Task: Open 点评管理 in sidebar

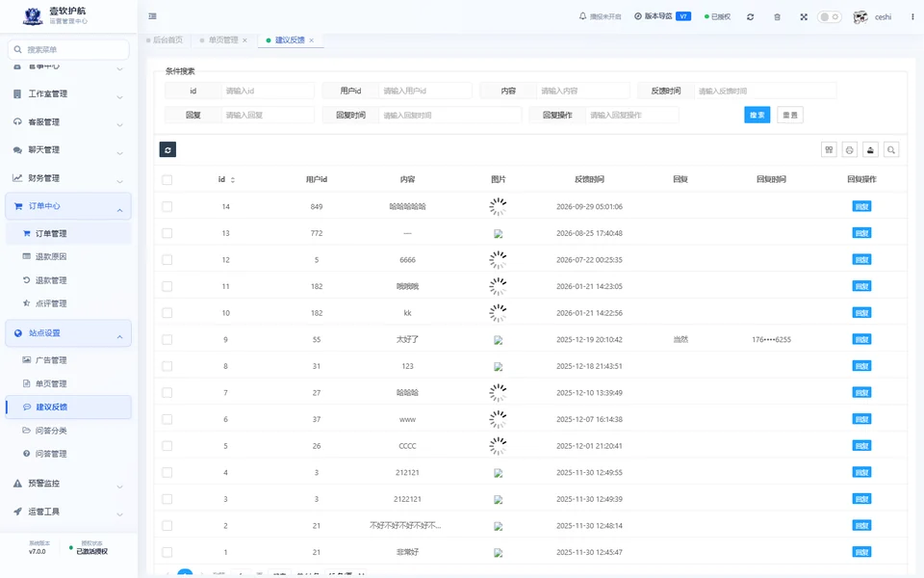Action: point(68,303)
